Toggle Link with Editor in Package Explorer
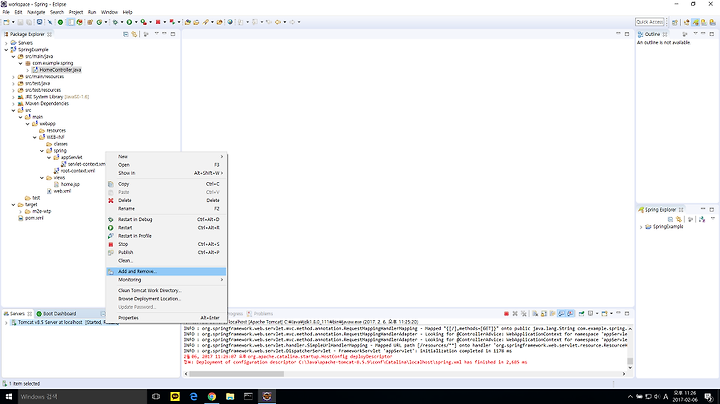Viewport: 720px width, 404px height. (x=134, y=34)
